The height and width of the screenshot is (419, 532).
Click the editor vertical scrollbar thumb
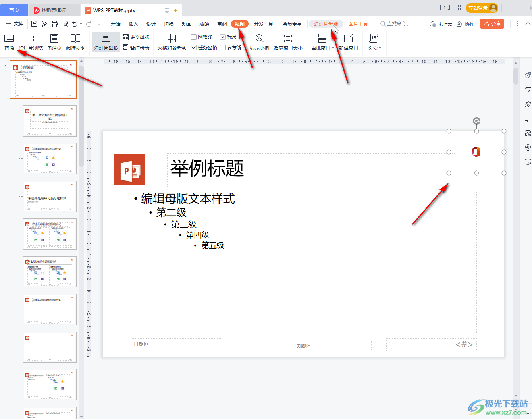pyautogui.click(x=516, y=76)
